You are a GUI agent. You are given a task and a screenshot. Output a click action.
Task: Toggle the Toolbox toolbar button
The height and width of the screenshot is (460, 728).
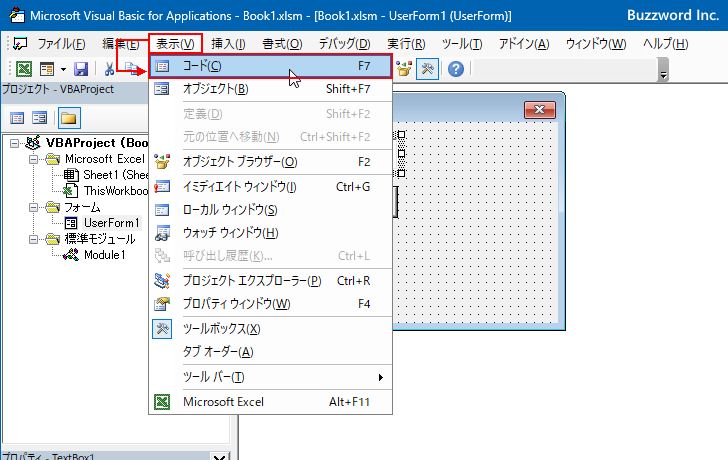427,69
